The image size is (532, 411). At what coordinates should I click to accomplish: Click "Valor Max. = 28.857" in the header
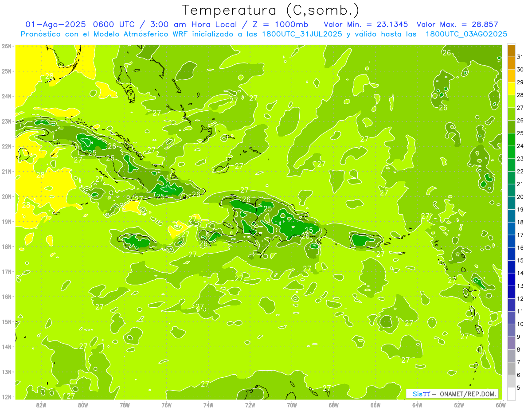tap(457, 24)
